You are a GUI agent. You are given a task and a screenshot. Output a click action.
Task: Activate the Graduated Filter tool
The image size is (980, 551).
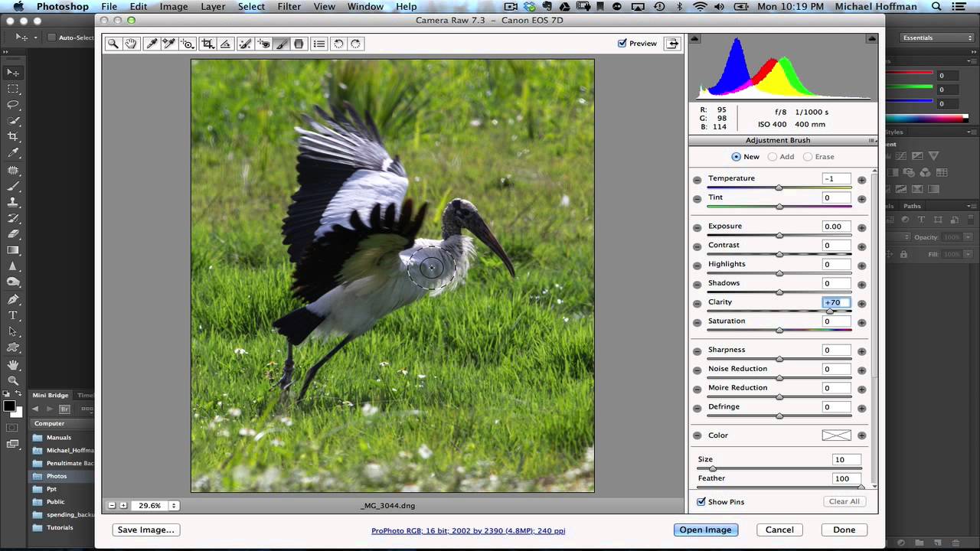pos(299,44)
